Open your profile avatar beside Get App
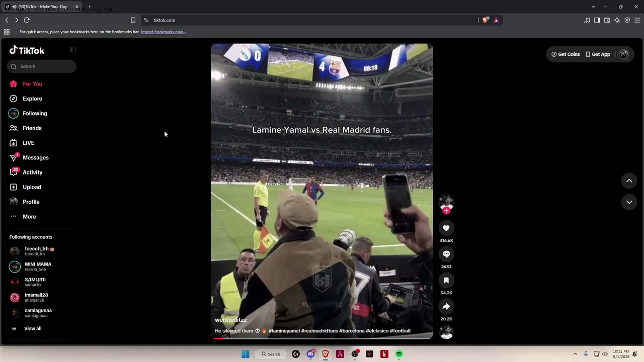Image resolution: width=644 pixels, height=362 pixels. point(624,54)
